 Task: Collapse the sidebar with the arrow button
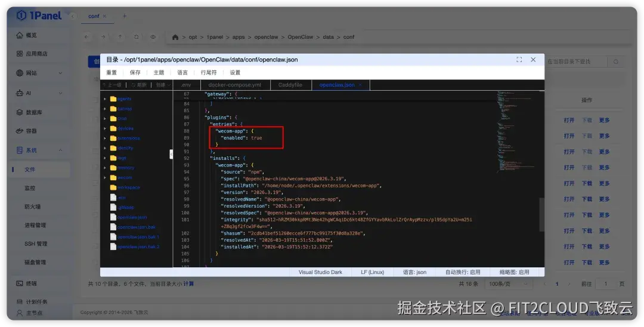pos(73,16)
